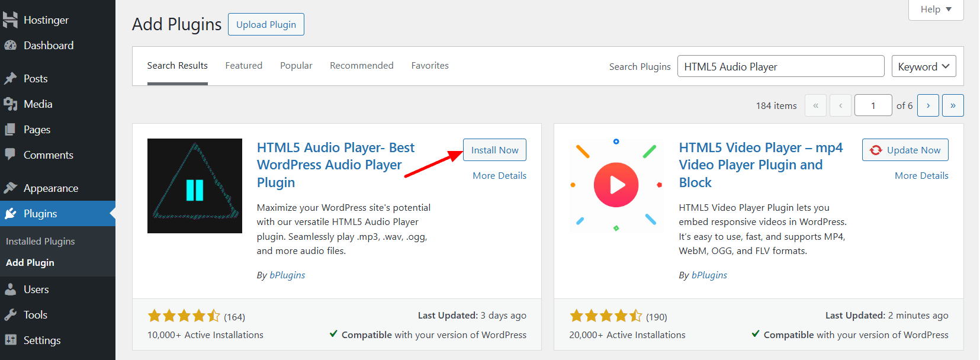Click the Users person icon
Viewport: 980px width, 360px height.
(x=10, y=290)
